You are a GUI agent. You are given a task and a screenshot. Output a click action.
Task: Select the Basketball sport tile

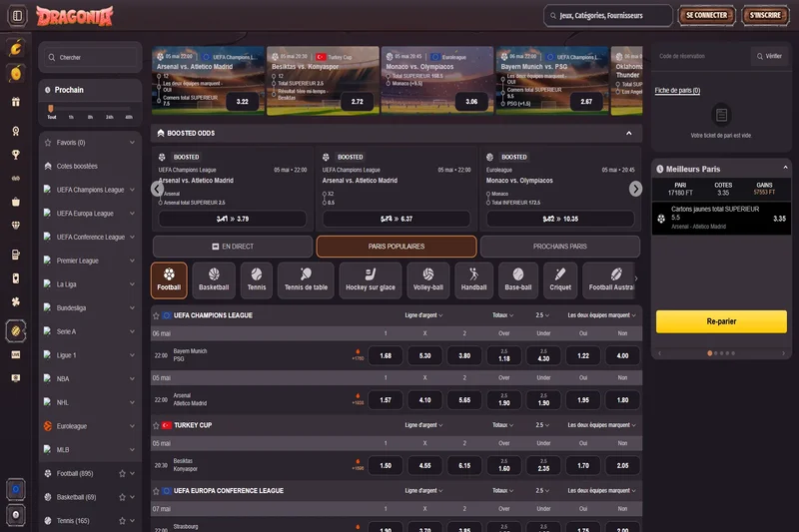coord(214,280)
